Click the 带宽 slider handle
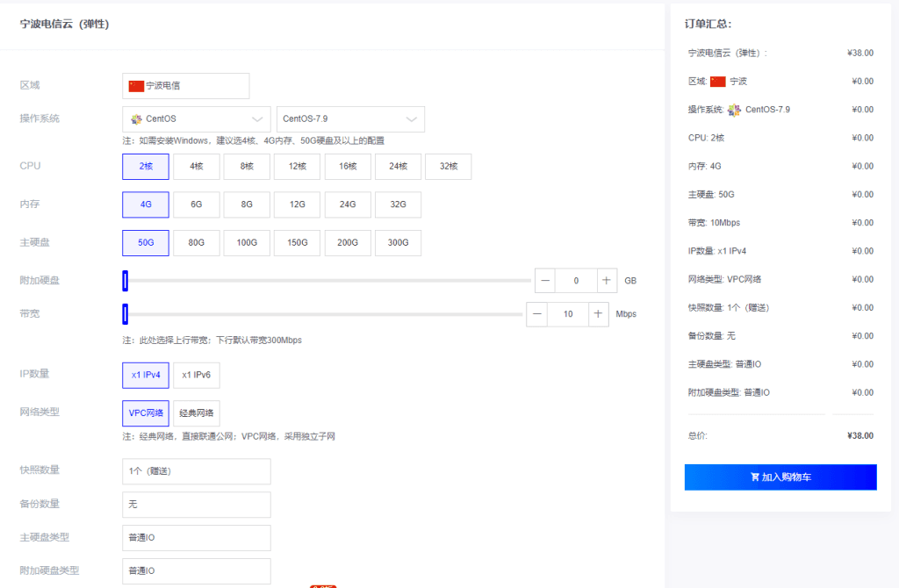The image size is (899, 588). (x=126, y=313)
